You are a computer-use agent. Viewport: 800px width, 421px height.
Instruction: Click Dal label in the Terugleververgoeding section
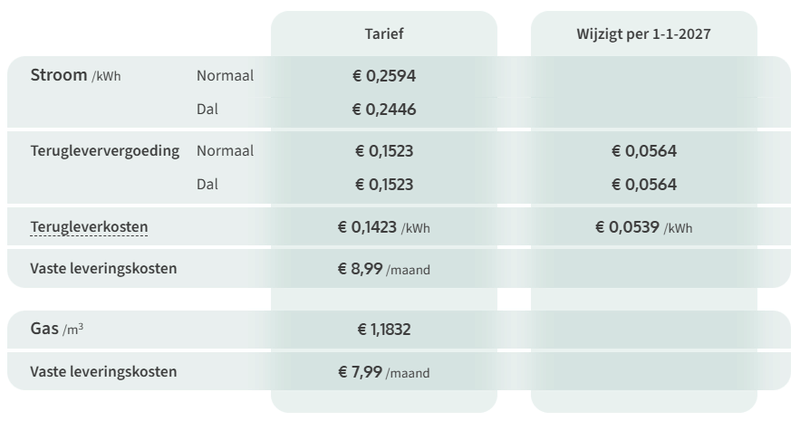tap(207, 184)
